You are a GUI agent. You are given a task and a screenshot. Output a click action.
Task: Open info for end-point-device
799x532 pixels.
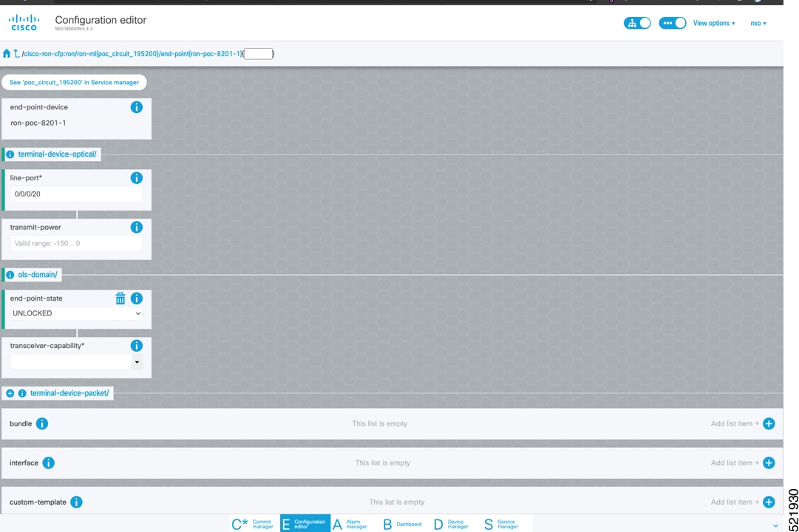[x=137, y=107]
